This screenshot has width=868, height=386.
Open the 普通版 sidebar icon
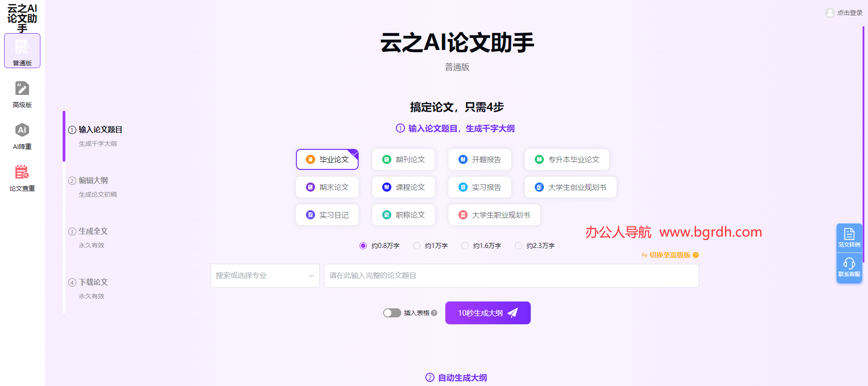pos(22,51)
